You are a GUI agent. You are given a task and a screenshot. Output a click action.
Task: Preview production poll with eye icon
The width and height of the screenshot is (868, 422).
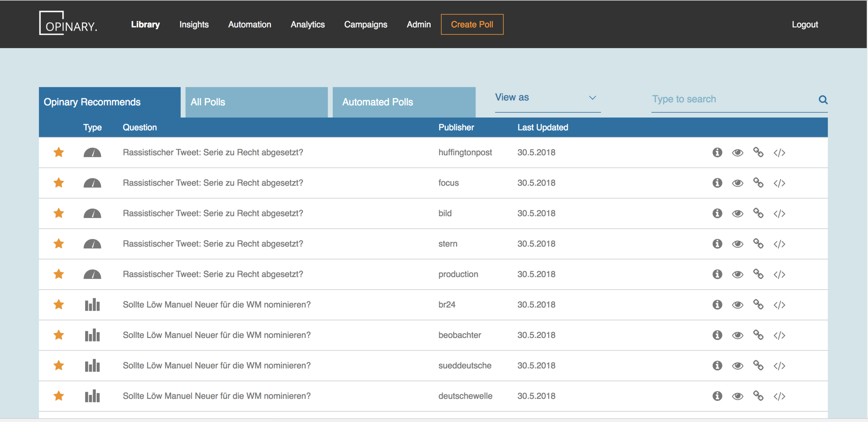coord(737,275)
